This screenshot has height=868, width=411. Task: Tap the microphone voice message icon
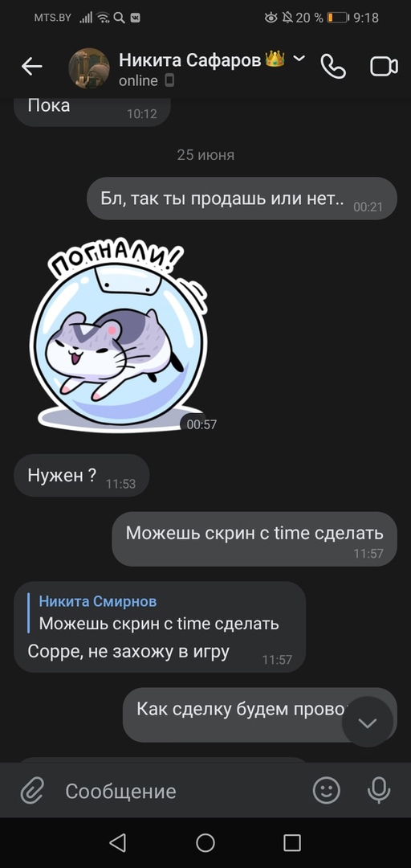tap(379, 790)
